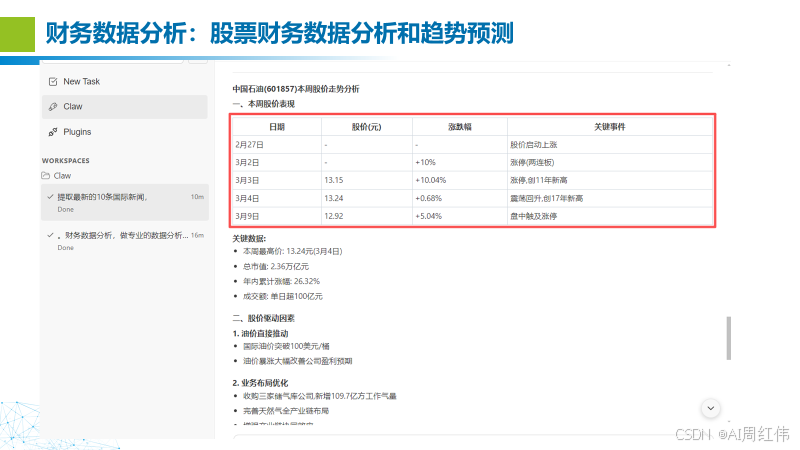Click the vertical scrollbar thumb of the content pane

(x=729, y=338)
